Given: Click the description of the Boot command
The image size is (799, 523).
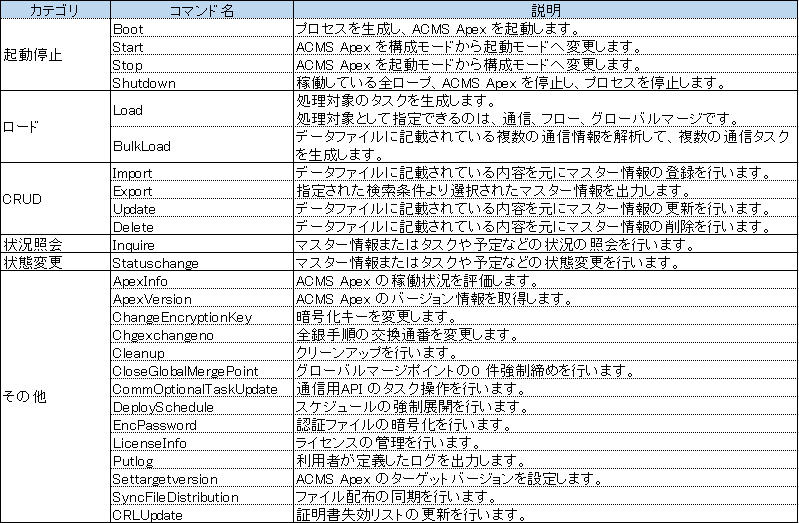Looking at the screenshot, I should (438, 29).
